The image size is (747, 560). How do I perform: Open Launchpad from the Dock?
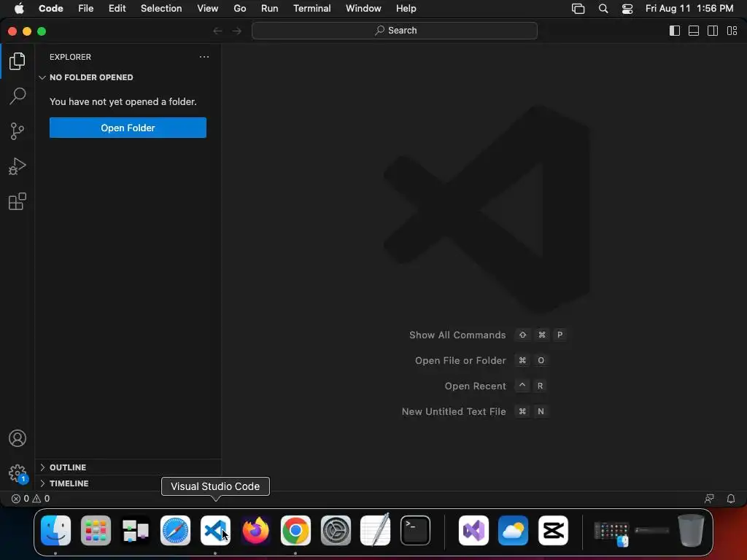(x=96, y=530)
